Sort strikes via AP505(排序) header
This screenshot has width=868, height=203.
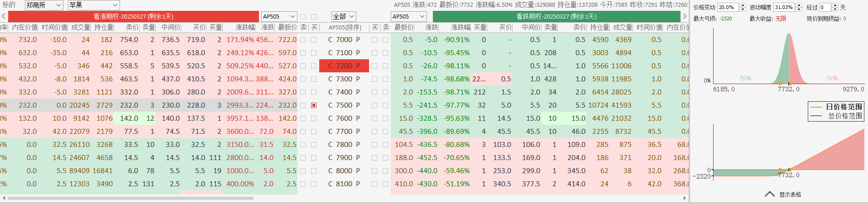click(x=345, y=27)
